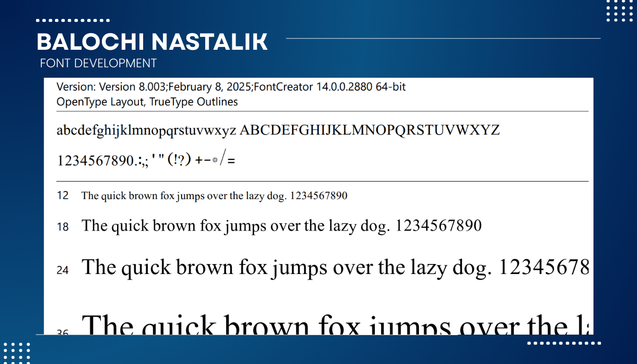Click the BALOCHI NASTALIK heading
Viewport: 637px width, 364px height.
pos(152,42)
